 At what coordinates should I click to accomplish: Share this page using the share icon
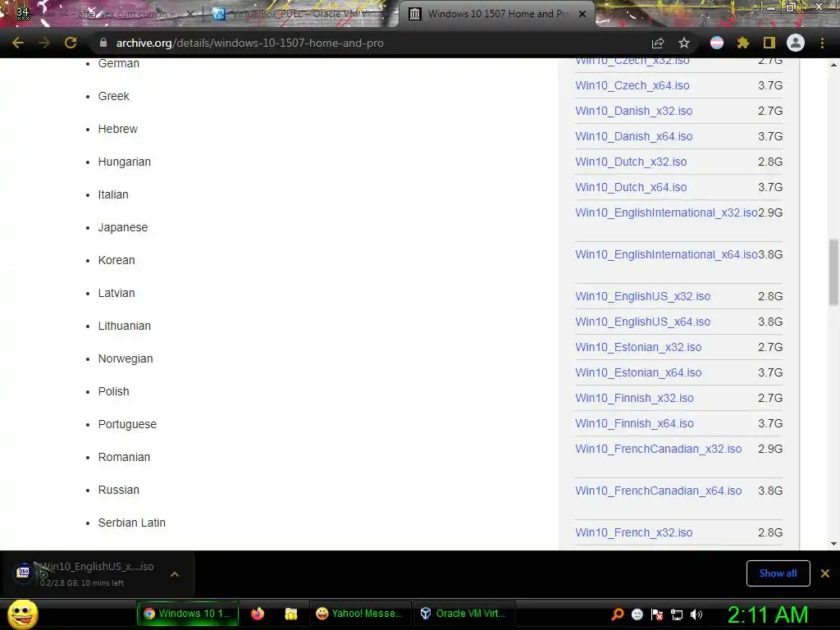click(658, 43)
